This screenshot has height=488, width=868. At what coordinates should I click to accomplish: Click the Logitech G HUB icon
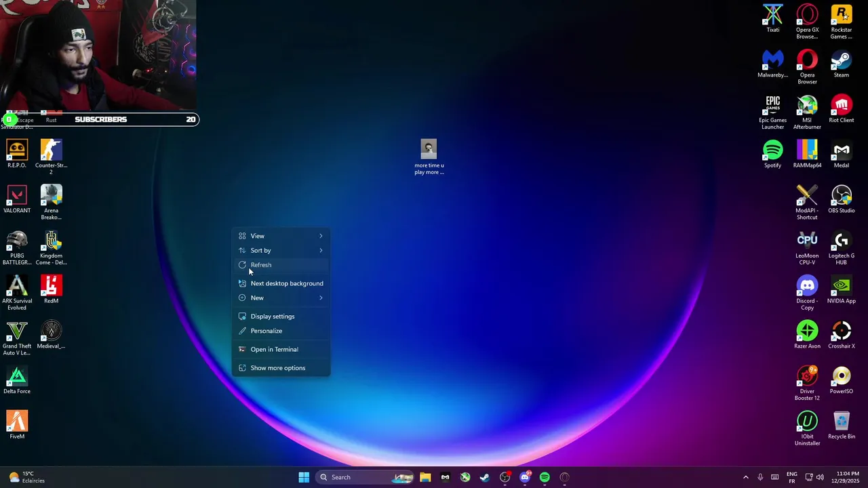pos(842,247)
